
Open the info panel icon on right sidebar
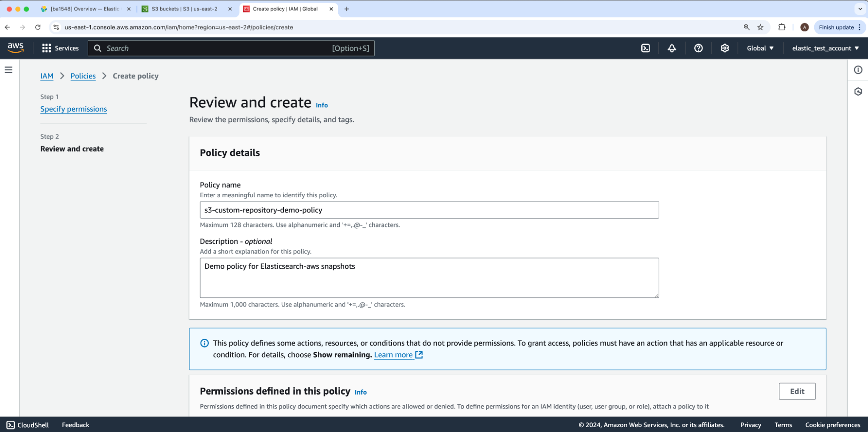[858, 70]
